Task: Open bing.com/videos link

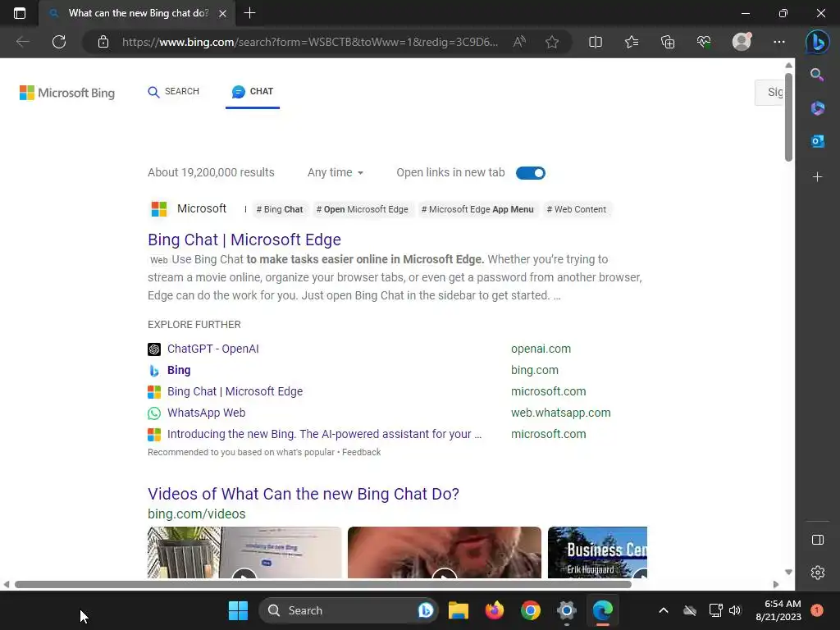Action: pyautogui.click(x=197, y=514)
